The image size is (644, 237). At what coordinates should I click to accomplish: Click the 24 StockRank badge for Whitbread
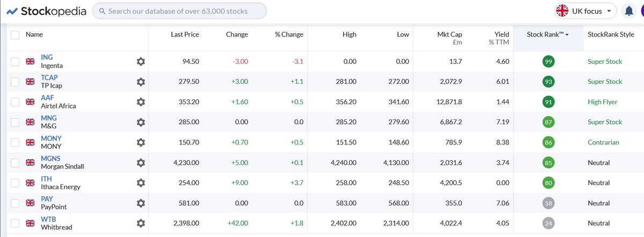[x=548, y=224]
